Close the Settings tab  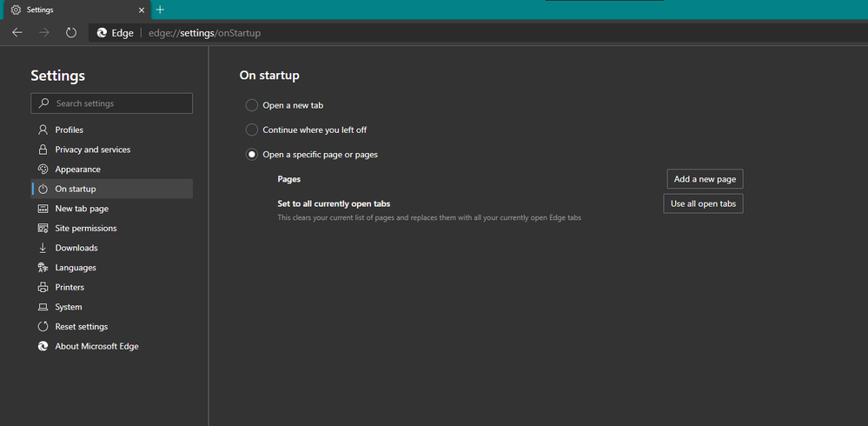[x=142, y=10]
